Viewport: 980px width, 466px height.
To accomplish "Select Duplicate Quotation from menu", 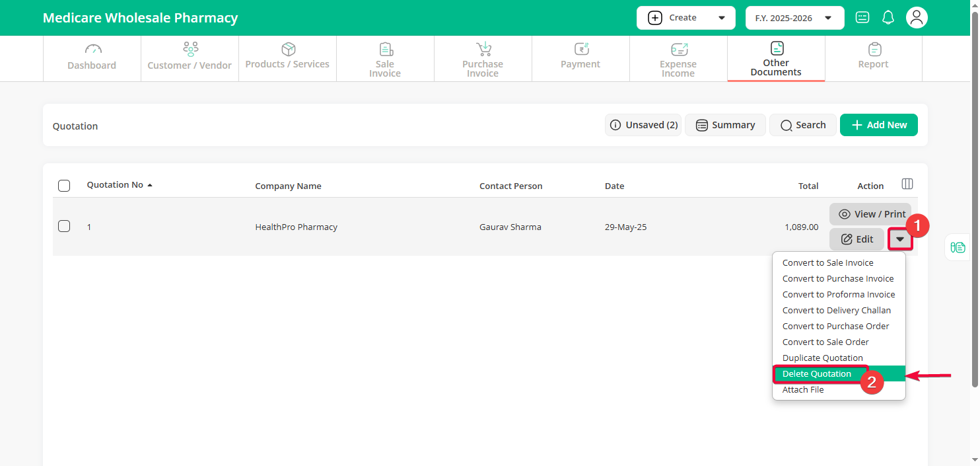I will click(x=839, y=358).
